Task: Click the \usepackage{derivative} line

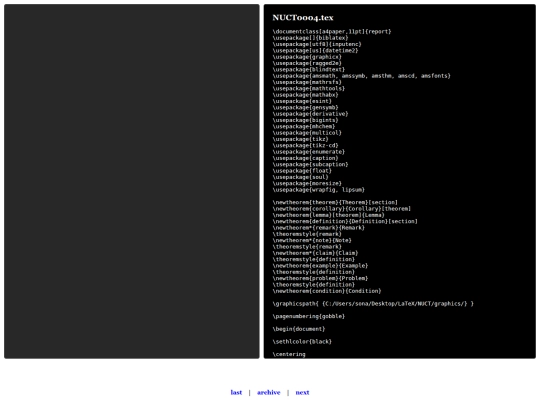Action: [310, 114]
